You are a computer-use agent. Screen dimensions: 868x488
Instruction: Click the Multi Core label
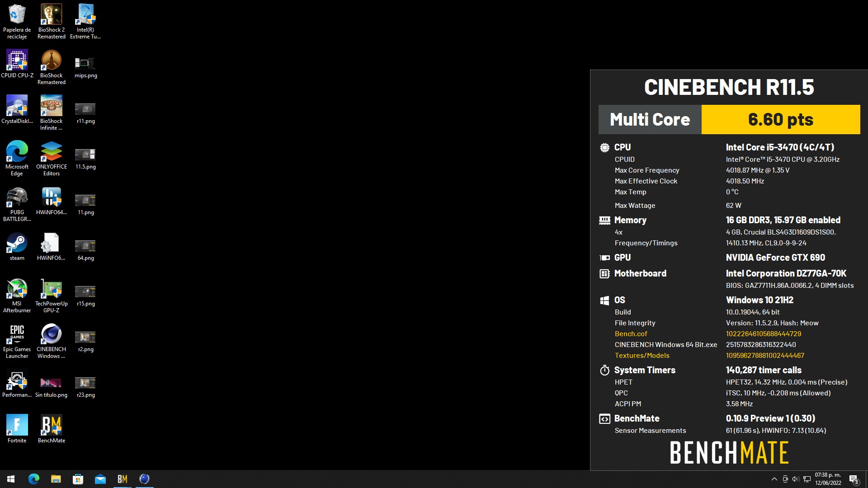pyautogui.click(x=650, y=120)
